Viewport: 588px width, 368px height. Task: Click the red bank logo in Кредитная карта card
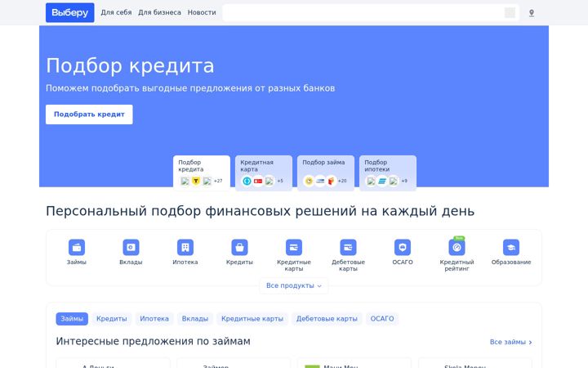coord(258,181)
